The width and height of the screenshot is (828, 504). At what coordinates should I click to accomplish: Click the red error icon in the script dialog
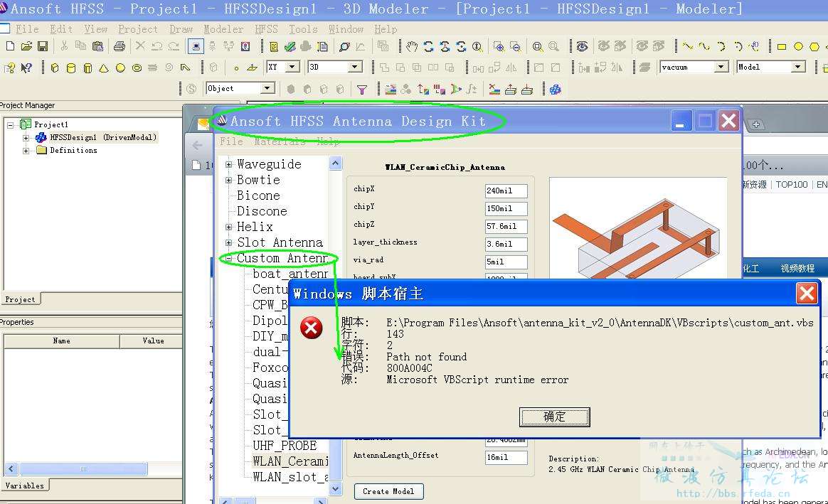[x=312, y=328]
